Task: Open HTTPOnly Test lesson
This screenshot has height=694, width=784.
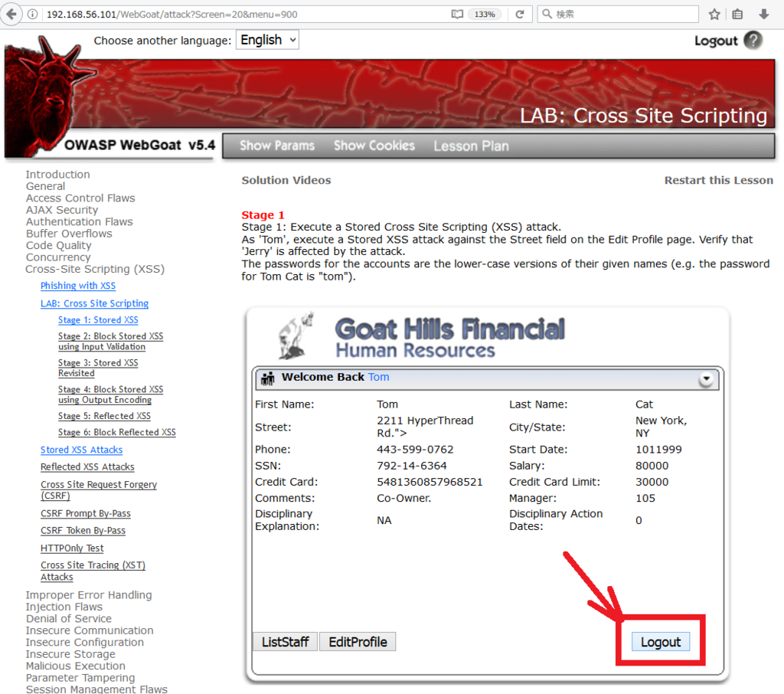Action: coord(72,548)
